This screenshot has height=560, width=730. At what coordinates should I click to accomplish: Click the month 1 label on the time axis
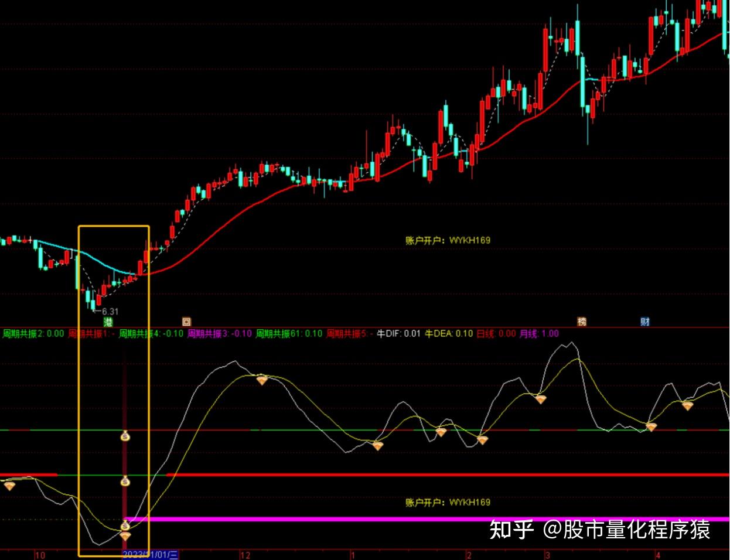(x=353, y=555)
